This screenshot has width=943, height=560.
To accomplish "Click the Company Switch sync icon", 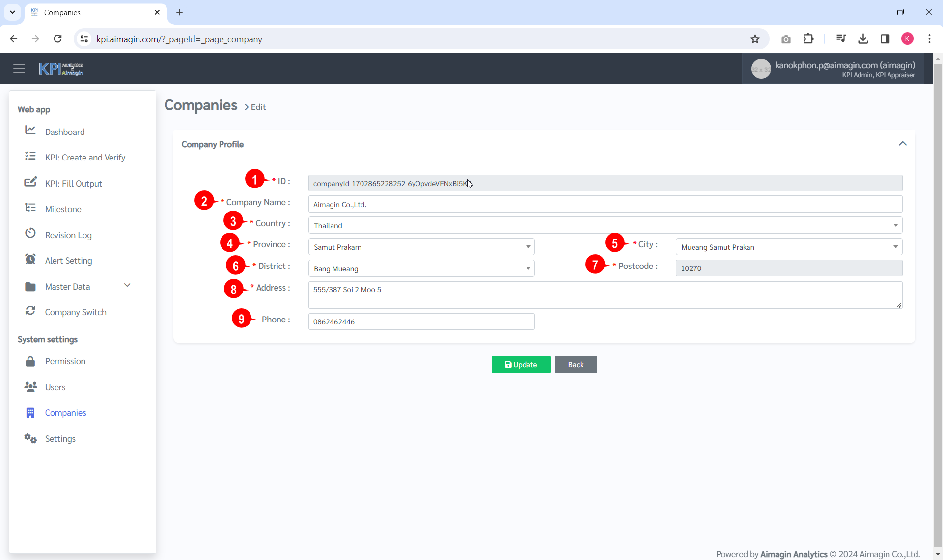I will pyautogui.click(x=30, y=311).
